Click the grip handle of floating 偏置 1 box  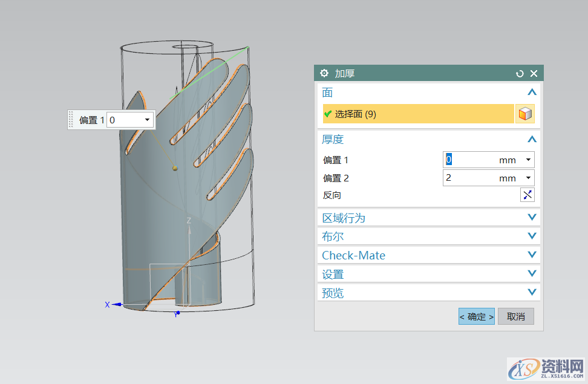point(71,120)
